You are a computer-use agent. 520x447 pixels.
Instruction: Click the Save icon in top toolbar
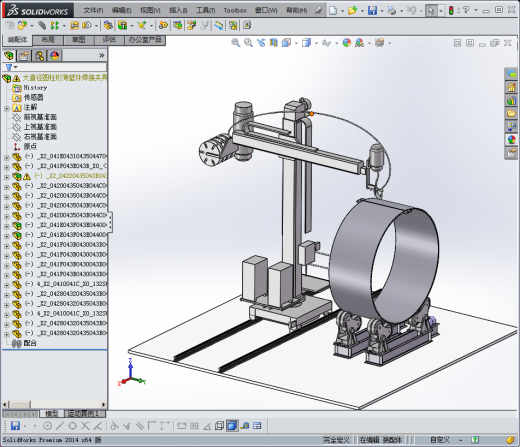click(372, 10)
